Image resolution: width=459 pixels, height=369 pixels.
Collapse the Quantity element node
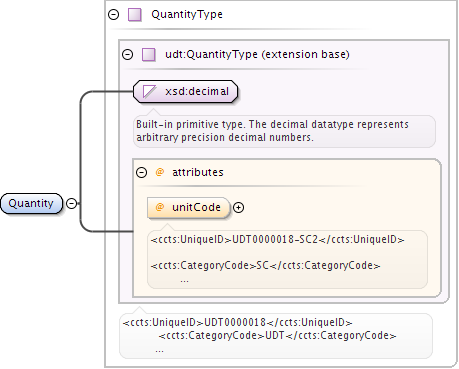click(x=72, y=203)
